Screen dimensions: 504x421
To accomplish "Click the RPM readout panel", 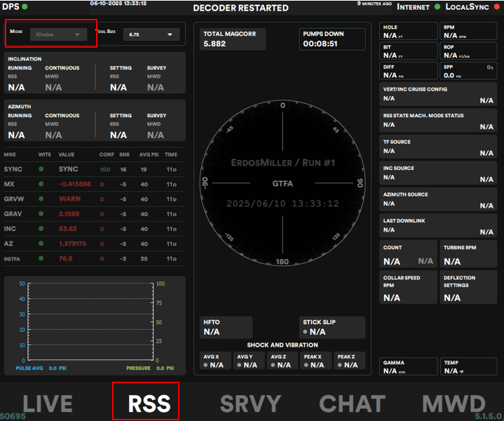I will click(468, 31).
